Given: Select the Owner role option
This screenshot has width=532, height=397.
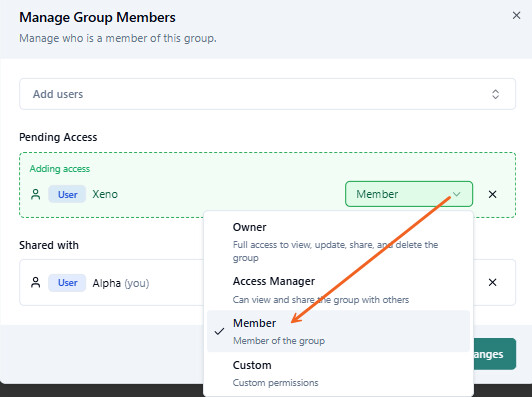Looking at the screenshot, I should [338, 242].
